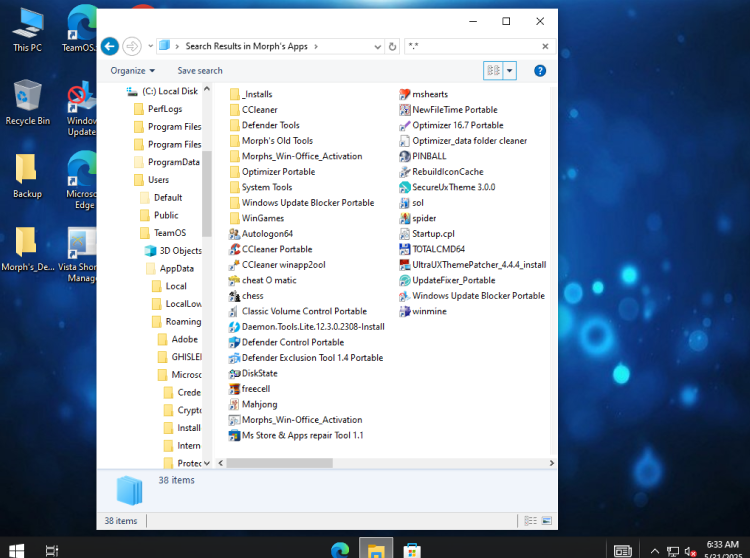This screenshot has width=750, height=558.
Task: Select SecureUxTheme 3.0.0 icon
Action: click(405, 187)
